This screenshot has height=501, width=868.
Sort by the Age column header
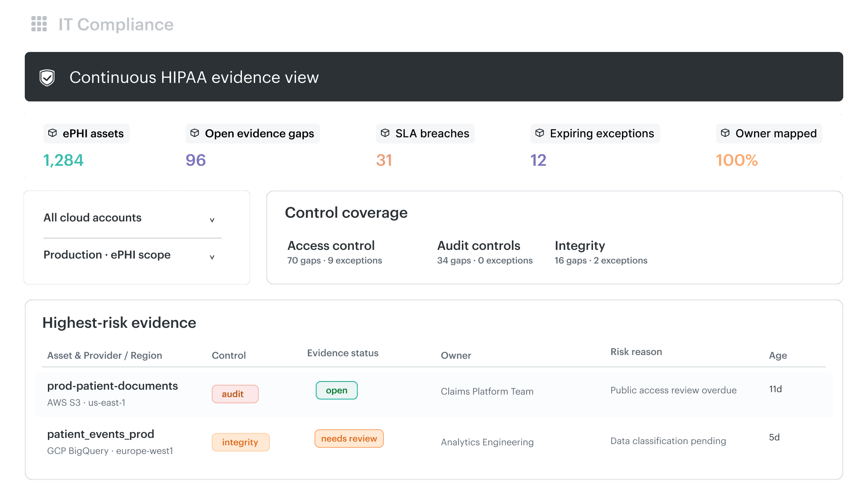click(x=778, y=355)
